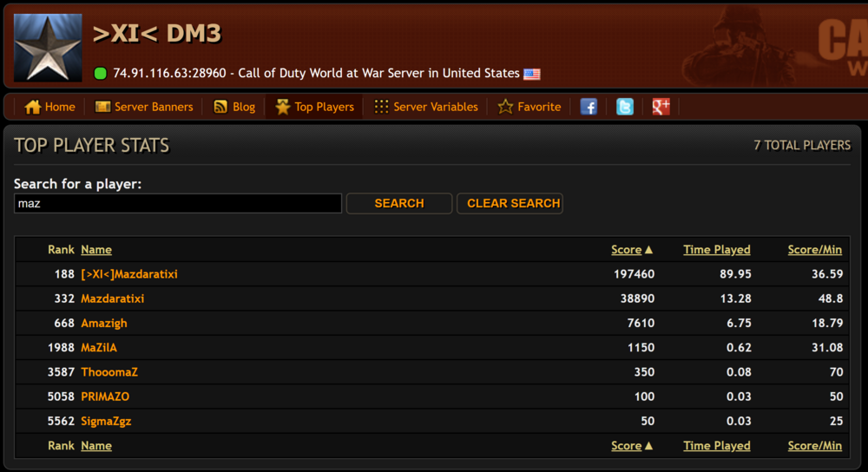This screenshot has height=472, width=868.
Task: Click the silver star server logo
Action: 48,48
